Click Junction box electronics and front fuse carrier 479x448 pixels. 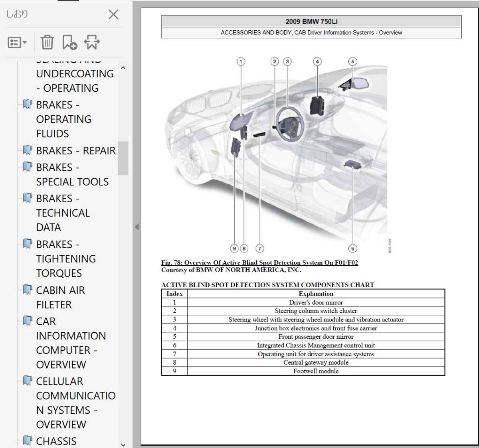tap(316, 328)
